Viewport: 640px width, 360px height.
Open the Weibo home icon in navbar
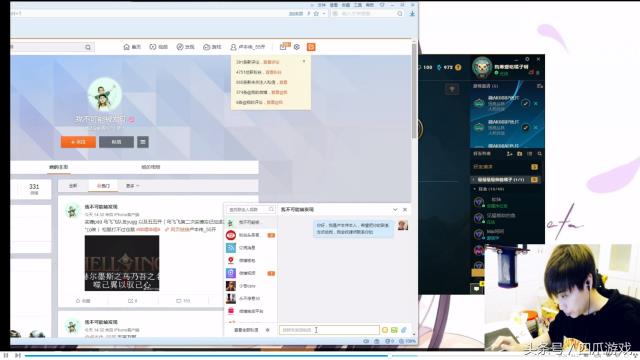[127, 47]
